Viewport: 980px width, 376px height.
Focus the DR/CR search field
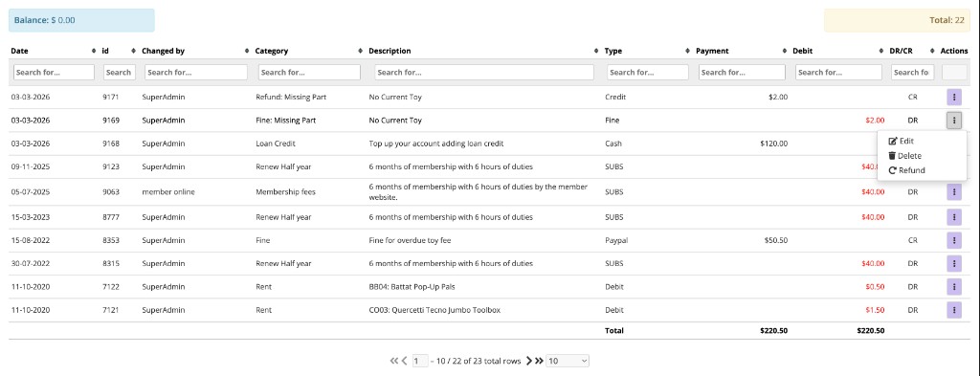[x=912, y=73]
